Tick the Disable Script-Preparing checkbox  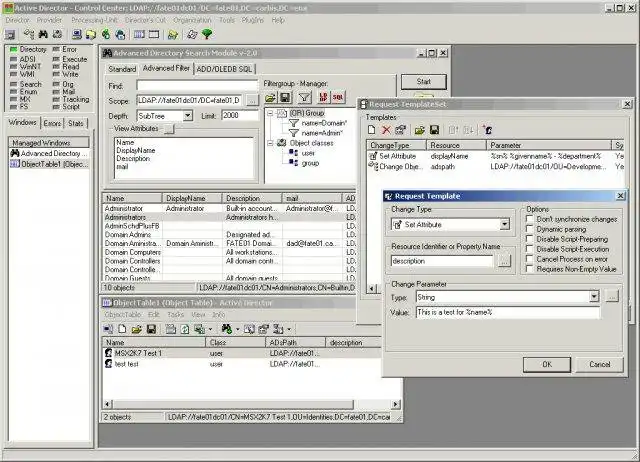click(529, 239)
